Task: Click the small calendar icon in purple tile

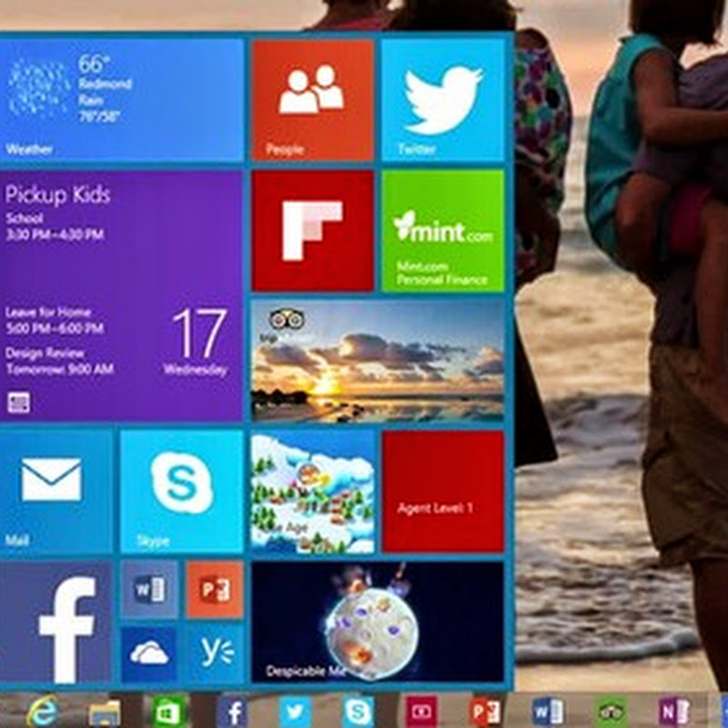Action: (x=18, y=402)
